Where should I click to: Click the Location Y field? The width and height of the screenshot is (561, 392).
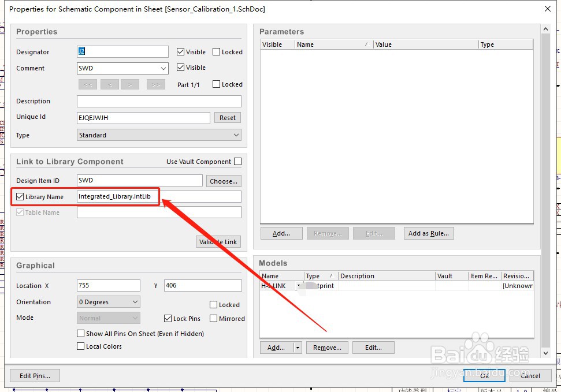pyautogui.click(x=203, y=285)
